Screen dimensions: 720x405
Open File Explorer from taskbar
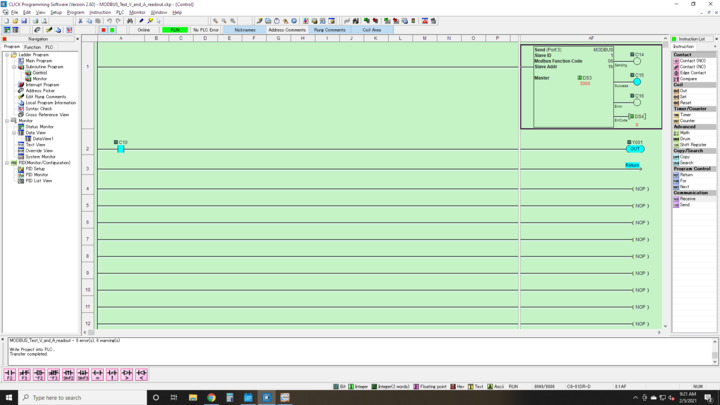[x=193, y=398]
